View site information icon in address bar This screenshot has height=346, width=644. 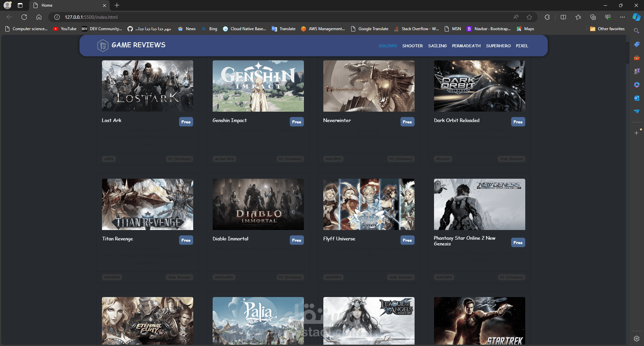pyautogui.click(x=57, y=17)
